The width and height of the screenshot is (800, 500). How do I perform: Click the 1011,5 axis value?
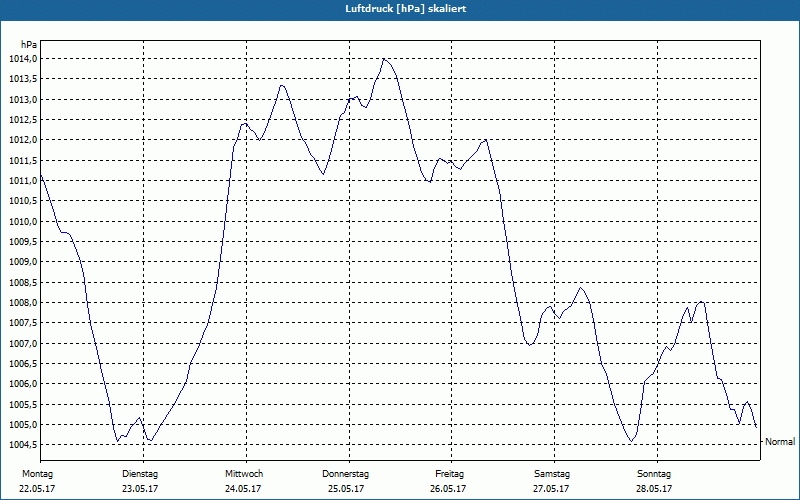pyautogui.click(x=23, y=160)
